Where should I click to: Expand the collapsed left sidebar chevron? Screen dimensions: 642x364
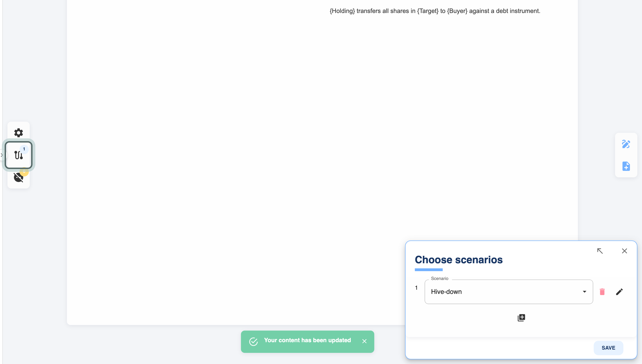(2, 155)
